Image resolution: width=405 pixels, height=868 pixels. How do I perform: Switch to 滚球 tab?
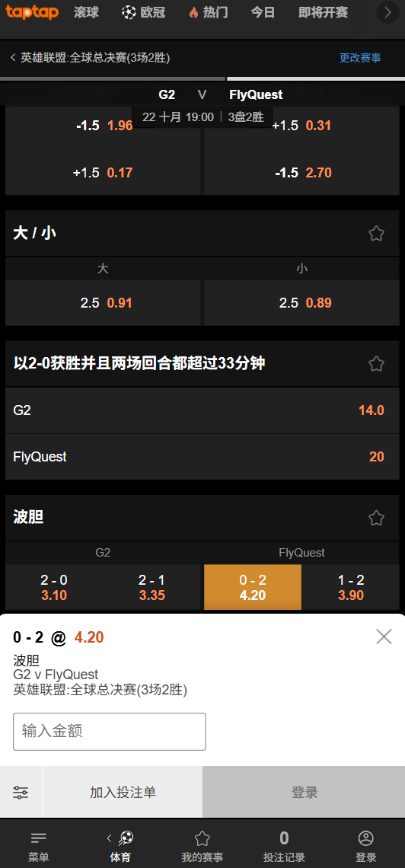coord(86,12)
